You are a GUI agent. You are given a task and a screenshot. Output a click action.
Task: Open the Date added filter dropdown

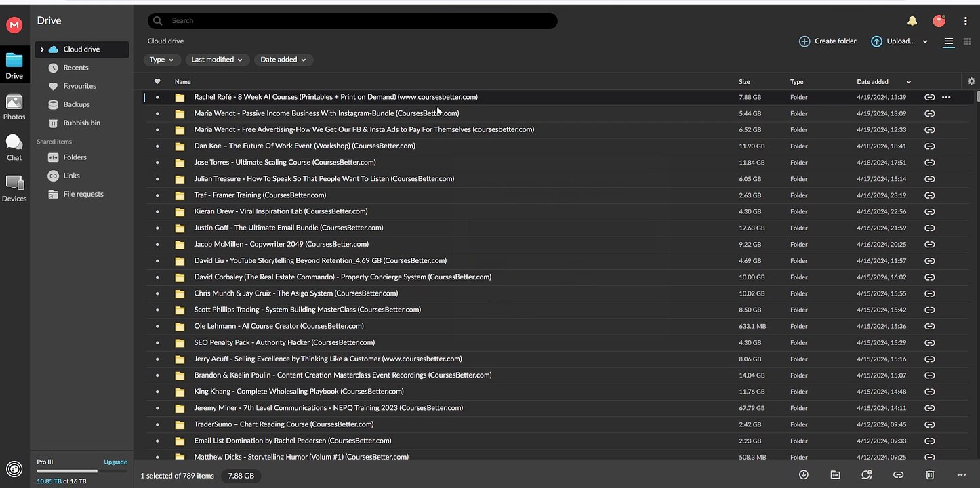[283, 60]
